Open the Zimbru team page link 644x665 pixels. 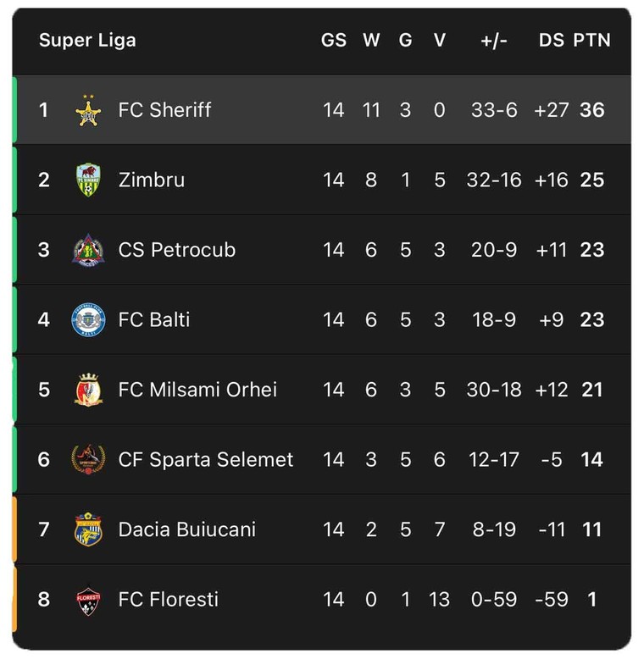pos(152,180)
